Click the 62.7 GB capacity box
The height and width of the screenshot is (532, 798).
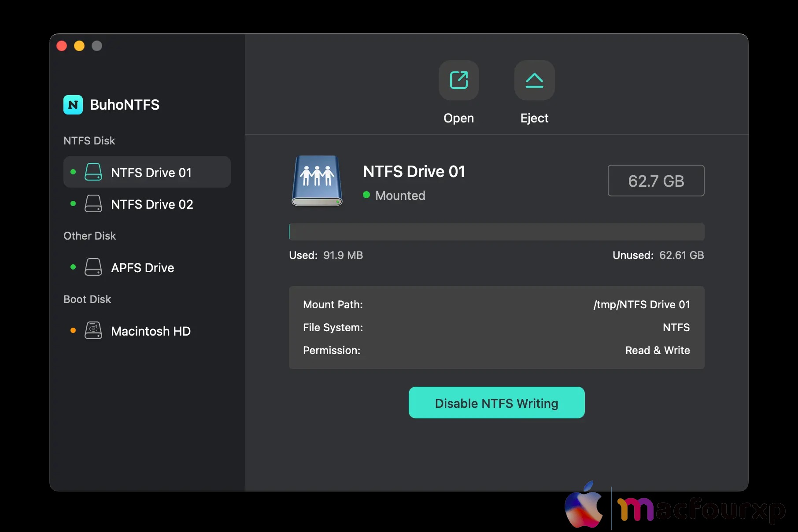pos(656,181)
